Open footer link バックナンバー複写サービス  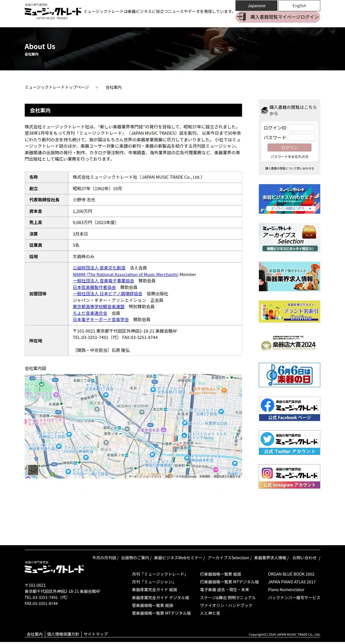tap(294, 597)
